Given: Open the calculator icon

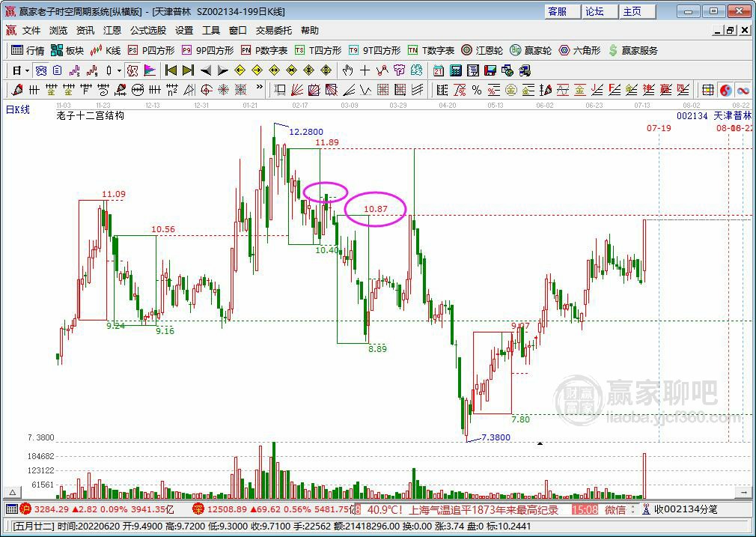Looking at the screenshot, I should tap(456, 71).
